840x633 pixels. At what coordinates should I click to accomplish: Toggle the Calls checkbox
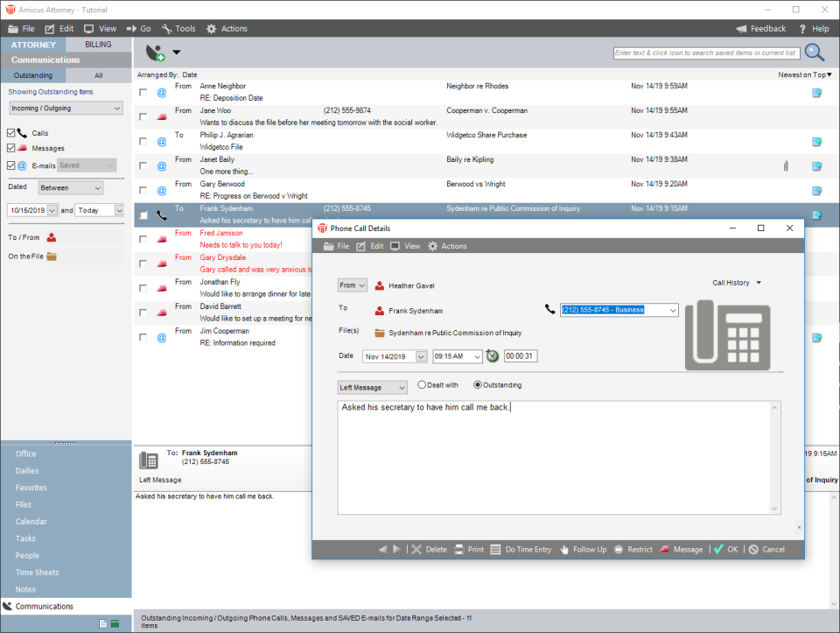(x=10, y=133)
